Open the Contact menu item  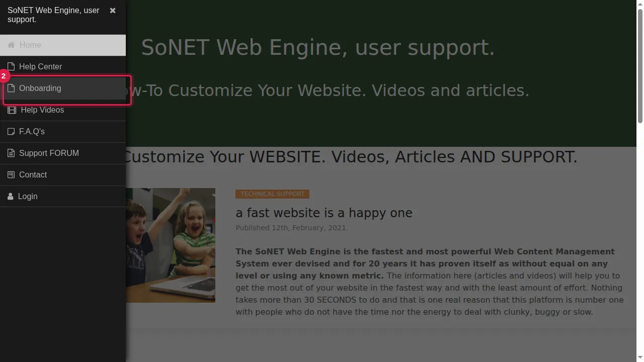(63, 174)
